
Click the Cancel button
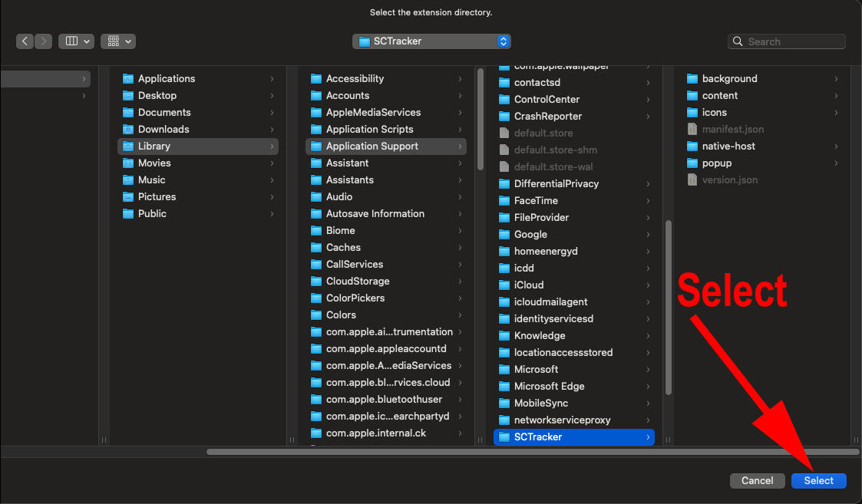pos(757,480)
